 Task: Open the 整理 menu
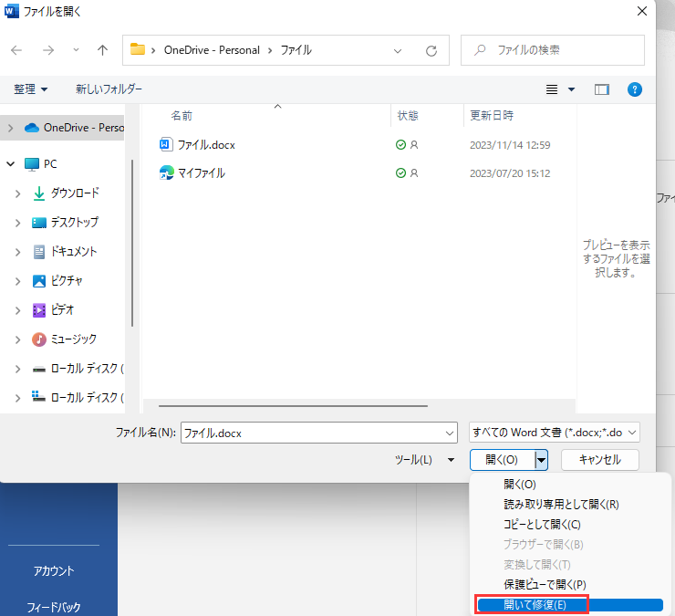tap(30, 89)
